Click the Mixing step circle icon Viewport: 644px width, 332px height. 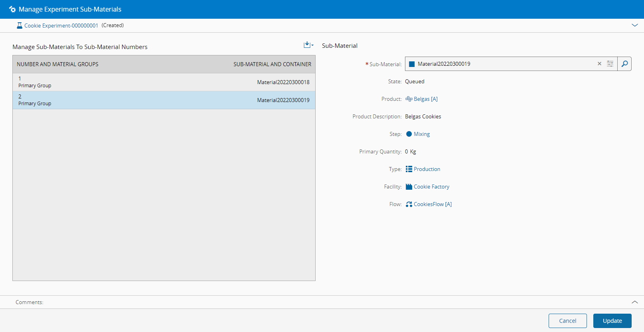pyautogui.click(x=409, y=134)
